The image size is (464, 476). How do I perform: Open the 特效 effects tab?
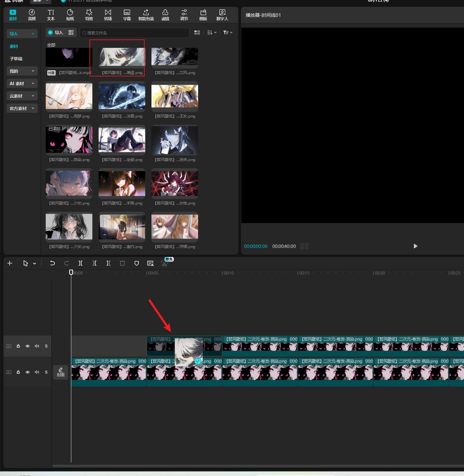tap(89, 15)
